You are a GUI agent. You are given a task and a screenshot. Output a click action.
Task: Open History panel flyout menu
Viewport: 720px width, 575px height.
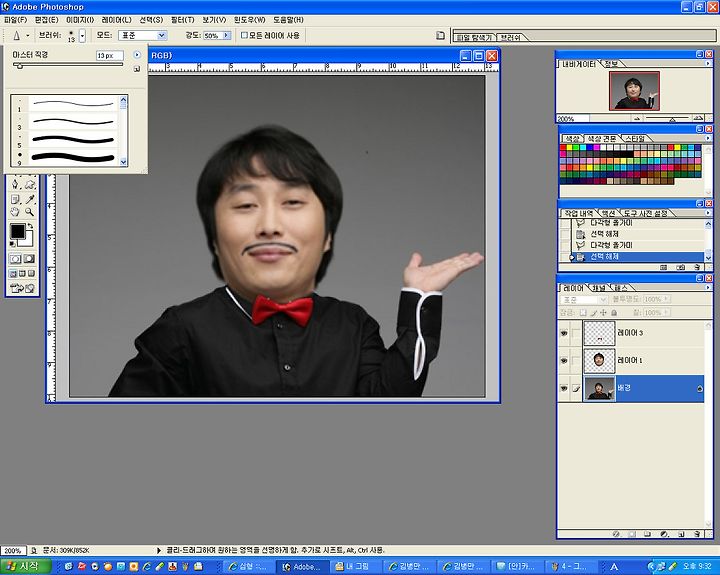pyautogui.click(x=708, y=213)
